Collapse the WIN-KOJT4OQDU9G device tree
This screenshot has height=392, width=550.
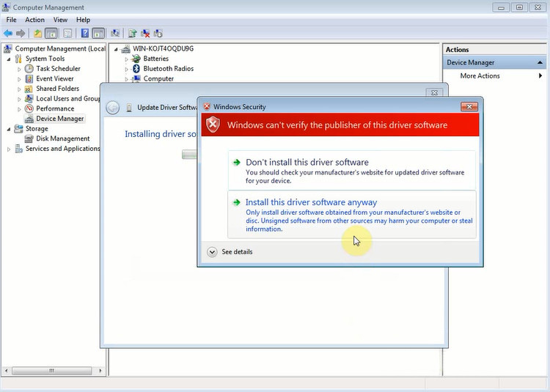[116, 49]
